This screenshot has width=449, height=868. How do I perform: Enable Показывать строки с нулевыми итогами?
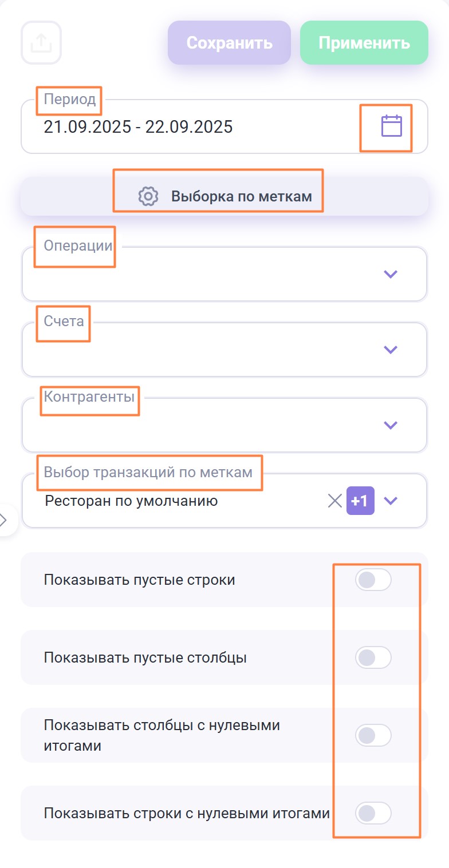coord(373,812)
